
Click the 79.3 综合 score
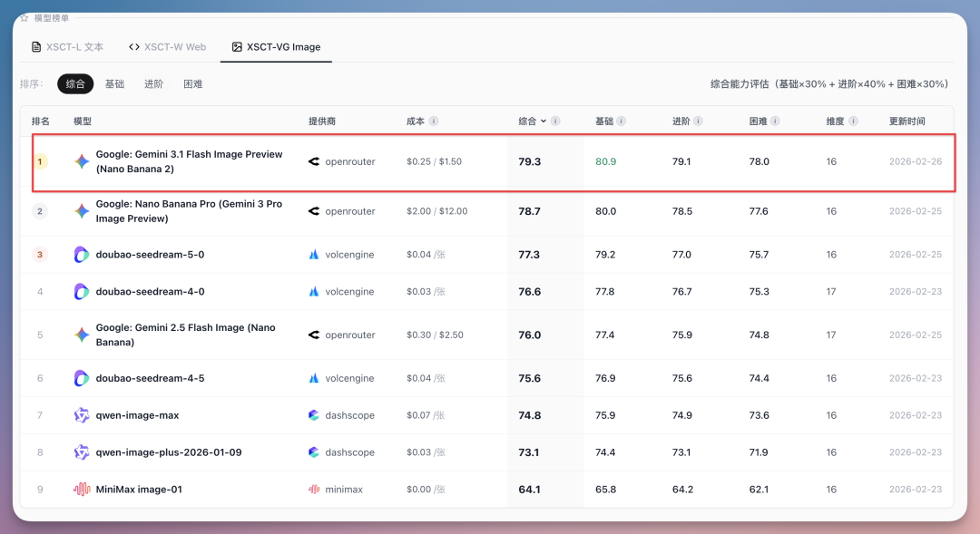pyautogui.click(x=529, y=161)
